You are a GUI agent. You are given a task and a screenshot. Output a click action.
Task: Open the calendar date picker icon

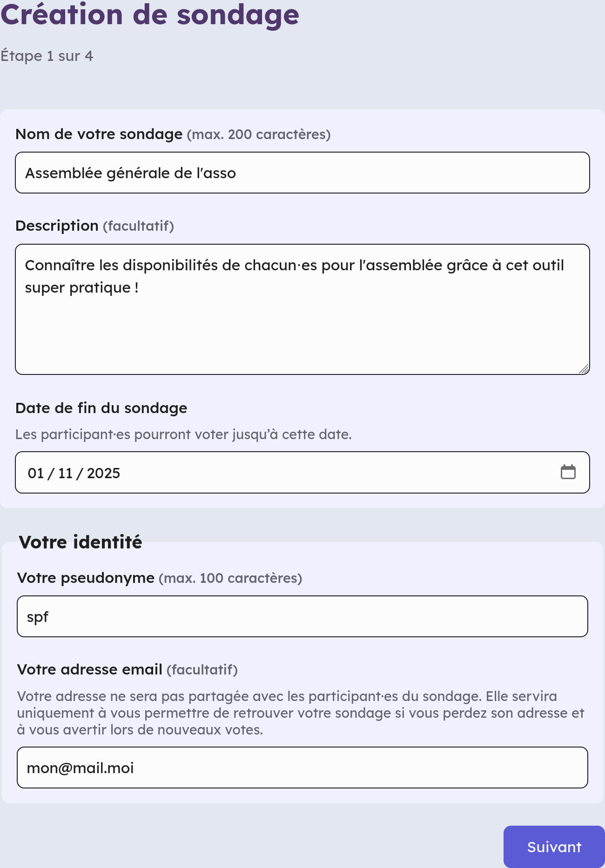click(x=568, y=472)
